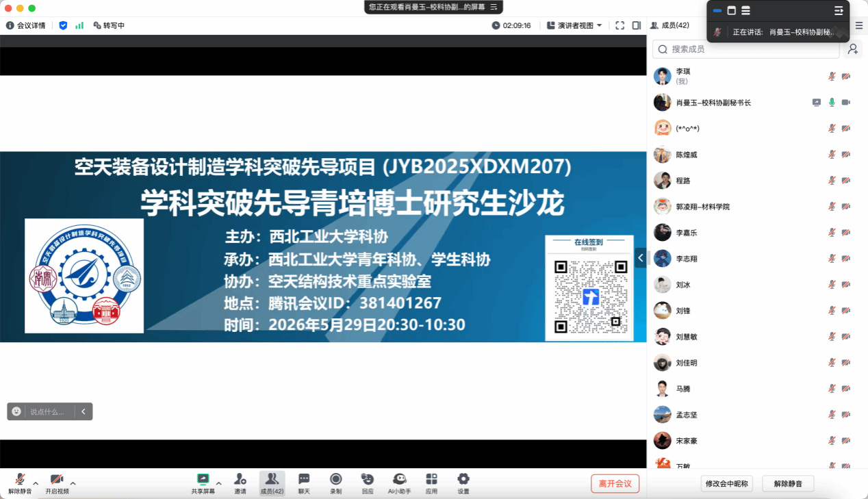Toggle 解除静音 microphone button in toolbar

click(20, 483)
